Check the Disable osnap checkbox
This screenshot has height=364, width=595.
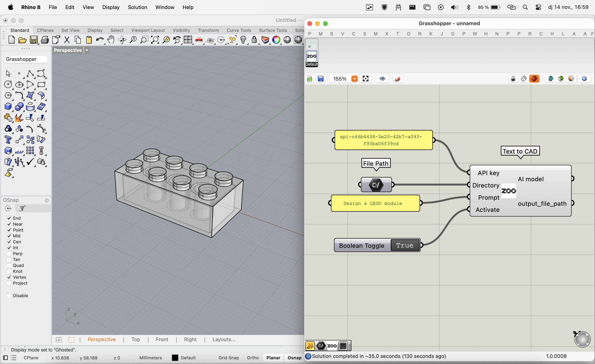[x=9, y=296]
